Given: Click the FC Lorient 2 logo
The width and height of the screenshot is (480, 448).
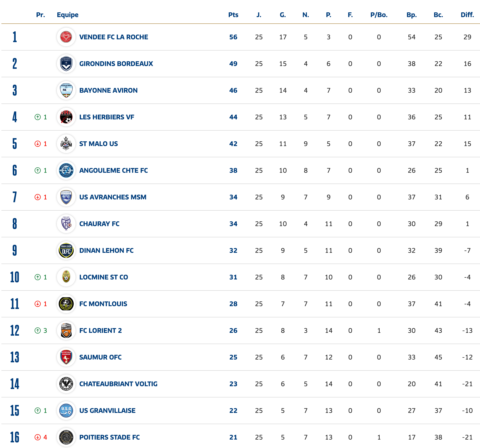Looking at the screenshot, I should (66, 330).
